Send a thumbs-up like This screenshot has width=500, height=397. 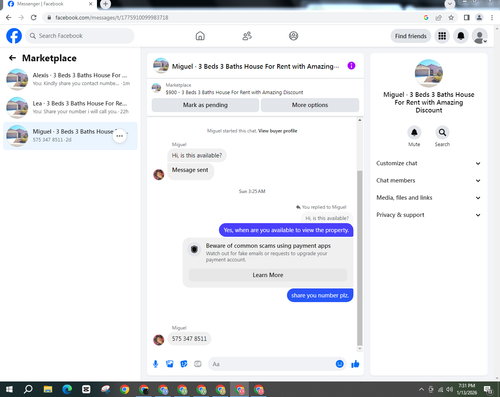point(355,364)
